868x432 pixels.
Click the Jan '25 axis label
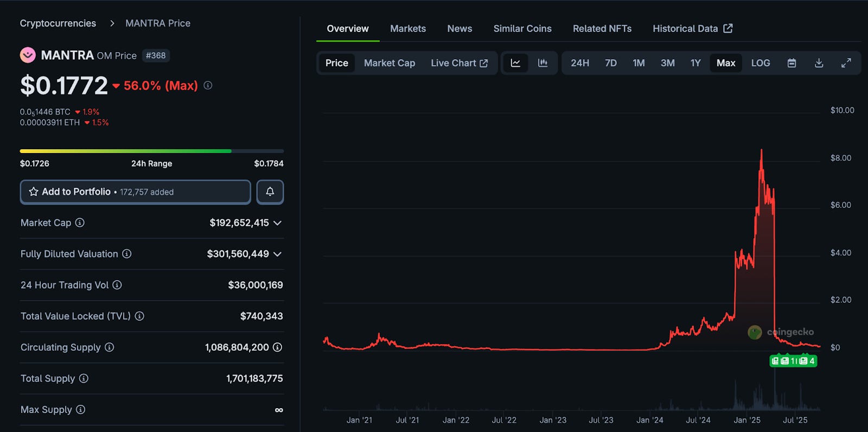pyautogui.click(x=747, y=420)
